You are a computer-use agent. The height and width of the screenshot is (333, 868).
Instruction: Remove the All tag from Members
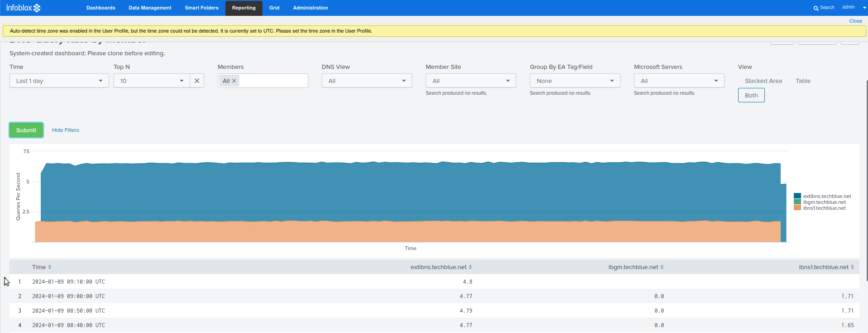(234, 81)
